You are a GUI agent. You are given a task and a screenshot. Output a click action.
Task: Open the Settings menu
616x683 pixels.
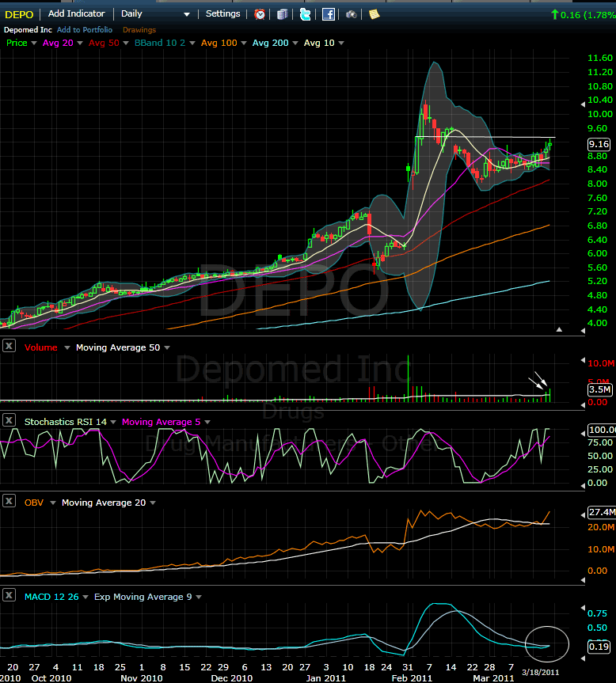[222, 13]
